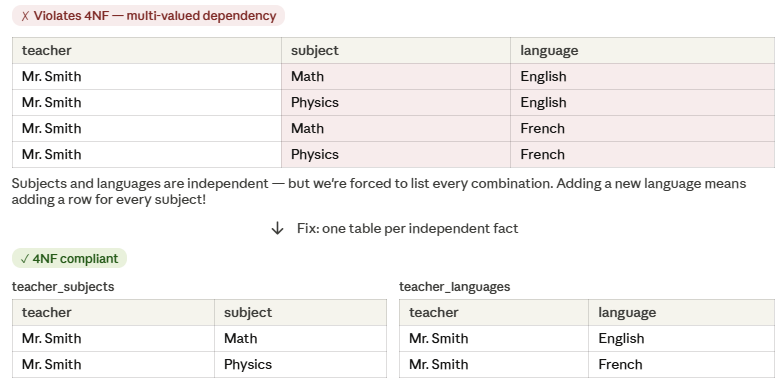Click 'Physics' in the teacher_subjects table

coord(300,364)
